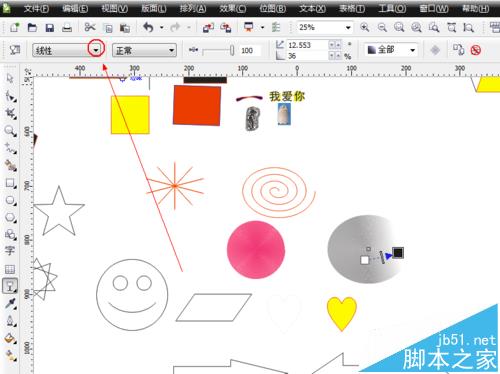The image size is (500, 374).
Task: Click the Zoom In magnifier icon
Action: (365, 27)
